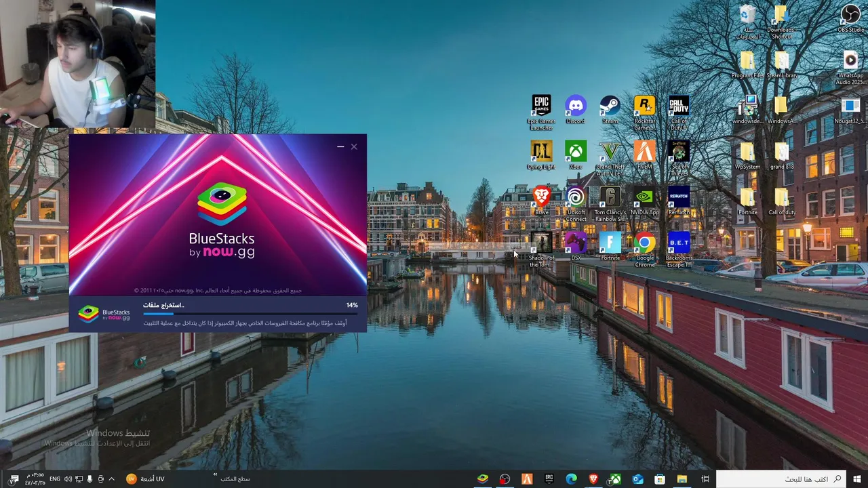The height and width of the screenshot is (488, 868).
Task: Open Shadow of the Tomb Raider icon
Action: tap(541, 250)
